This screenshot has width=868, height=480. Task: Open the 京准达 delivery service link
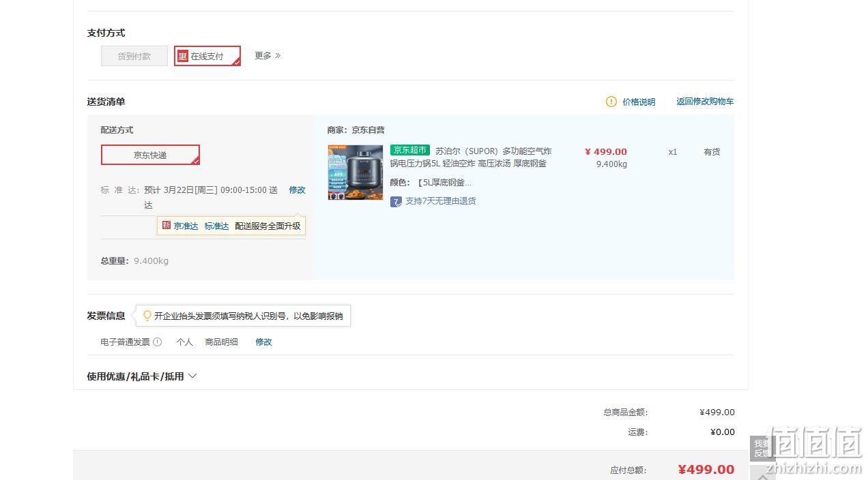[x=186, y=226]
